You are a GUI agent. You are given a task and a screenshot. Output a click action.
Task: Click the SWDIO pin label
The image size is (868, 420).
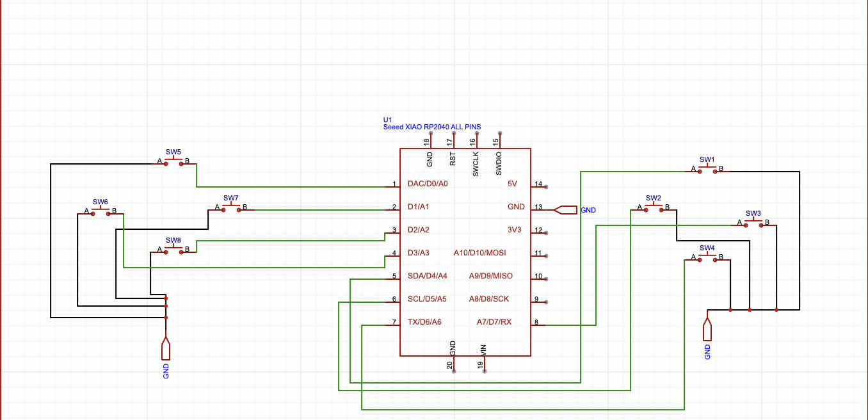click(x=499, y=164)
